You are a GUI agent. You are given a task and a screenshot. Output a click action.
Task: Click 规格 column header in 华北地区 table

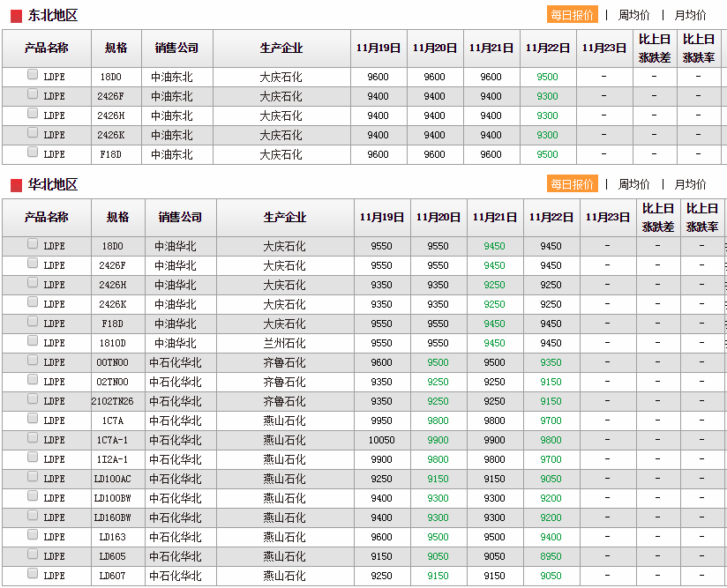click(x=118, y=218)
